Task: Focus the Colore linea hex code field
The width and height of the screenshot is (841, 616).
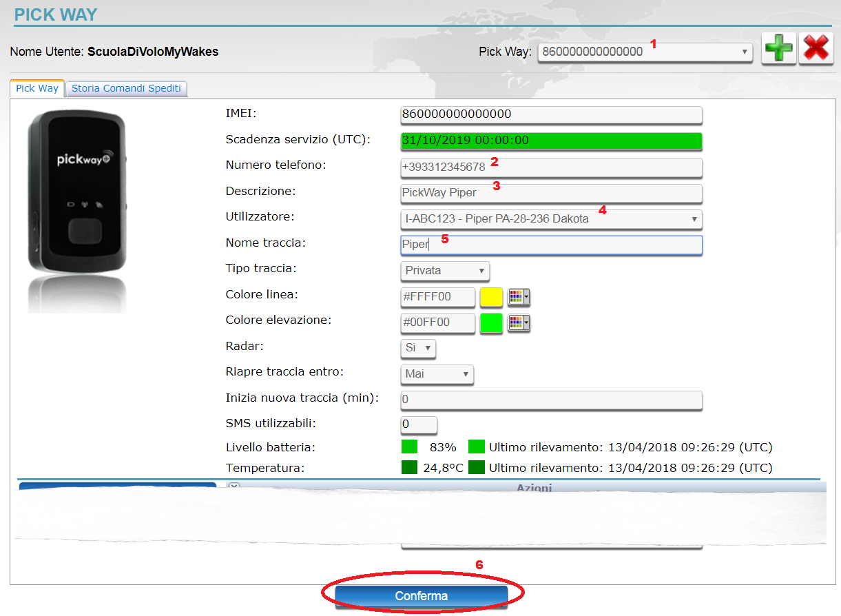Action: (438, 297)
